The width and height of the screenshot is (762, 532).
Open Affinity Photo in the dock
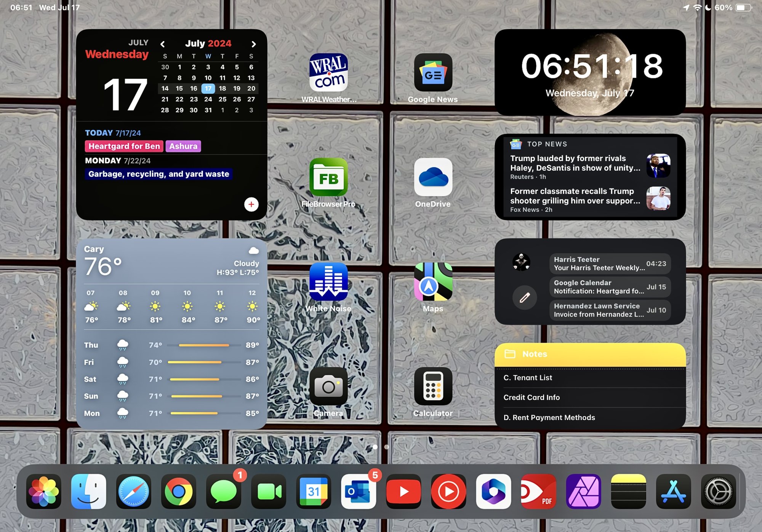click(x=583, y=491)
